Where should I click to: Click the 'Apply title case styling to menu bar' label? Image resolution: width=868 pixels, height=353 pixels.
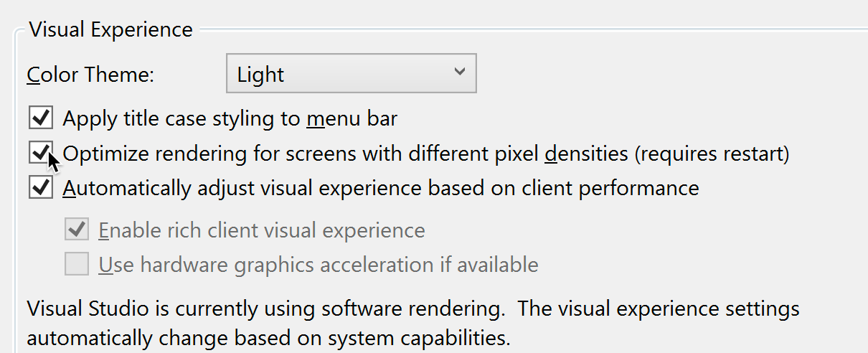click(230, 118)
